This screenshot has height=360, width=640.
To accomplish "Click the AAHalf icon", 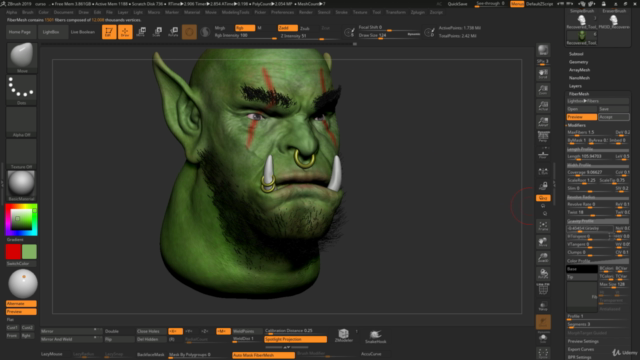I will pos(543,122).
